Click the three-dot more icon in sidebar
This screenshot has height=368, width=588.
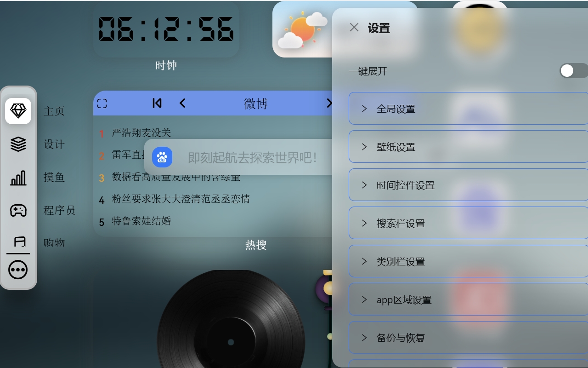click(x=18, y=270)
